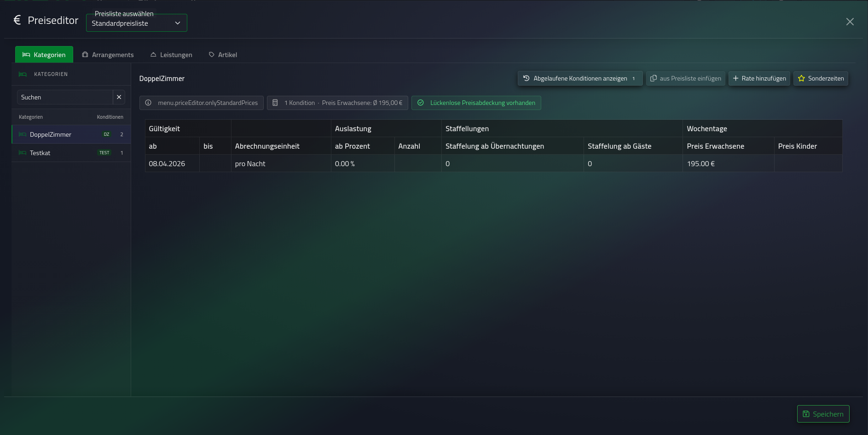The width and height of the screenshot is (868, 435).
Task: Focus the Suchen search field
Action: pyautogui.click(x=65, y=97)
